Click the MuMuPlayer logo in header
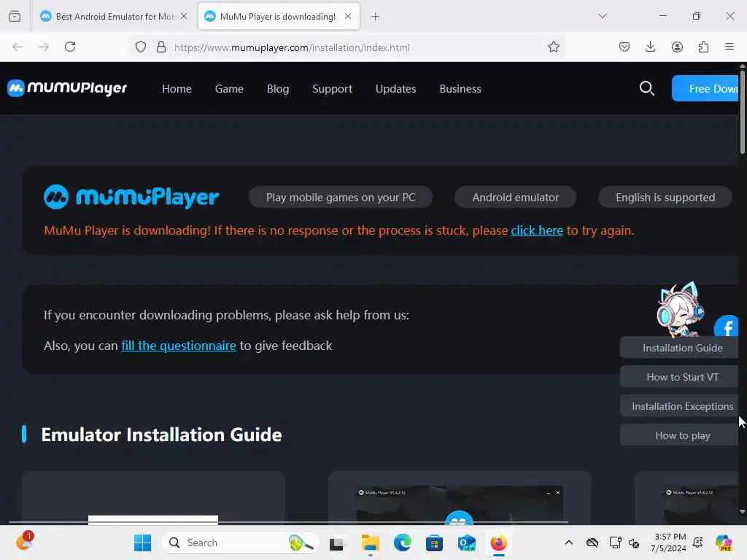Image resolution: width=747 pixels, height=560 pixels. click(x=67, y=88)
